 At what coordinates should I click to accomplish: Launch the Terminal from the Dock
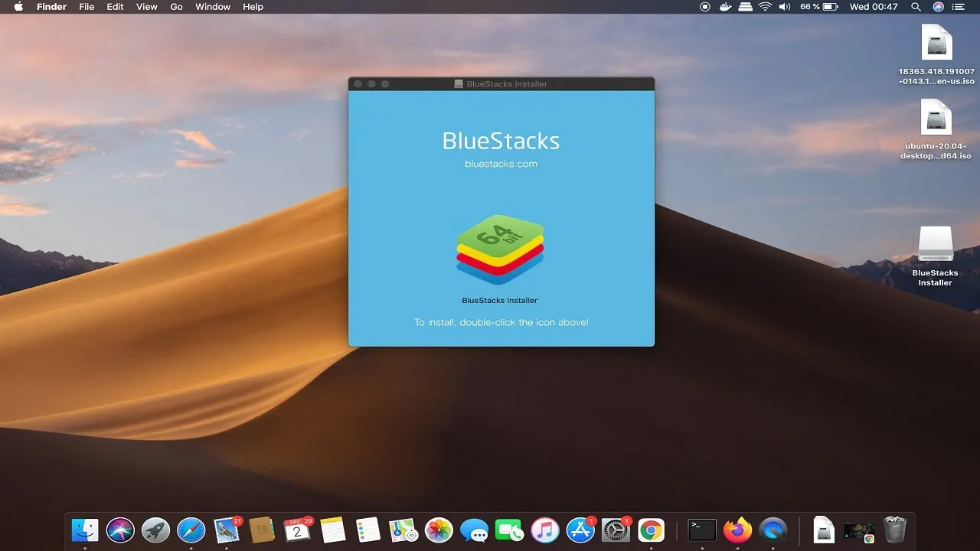pos(702,529)
